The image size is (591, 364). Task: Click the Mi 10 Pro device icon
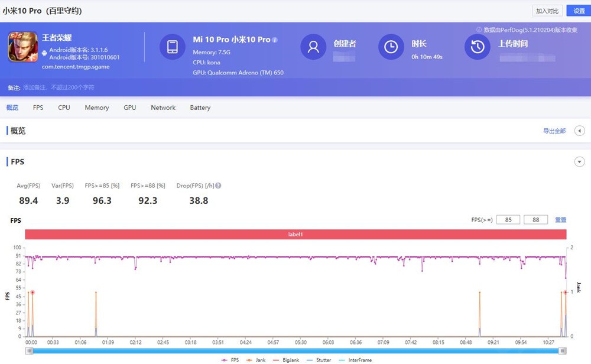tap(172, 47)
